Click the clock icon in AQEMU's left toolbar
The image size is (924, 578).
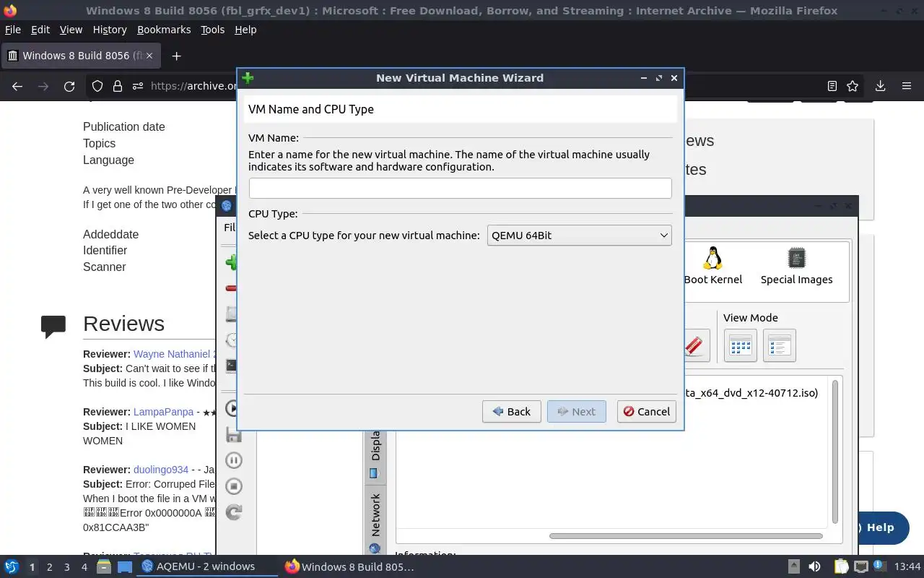point(231,340)
